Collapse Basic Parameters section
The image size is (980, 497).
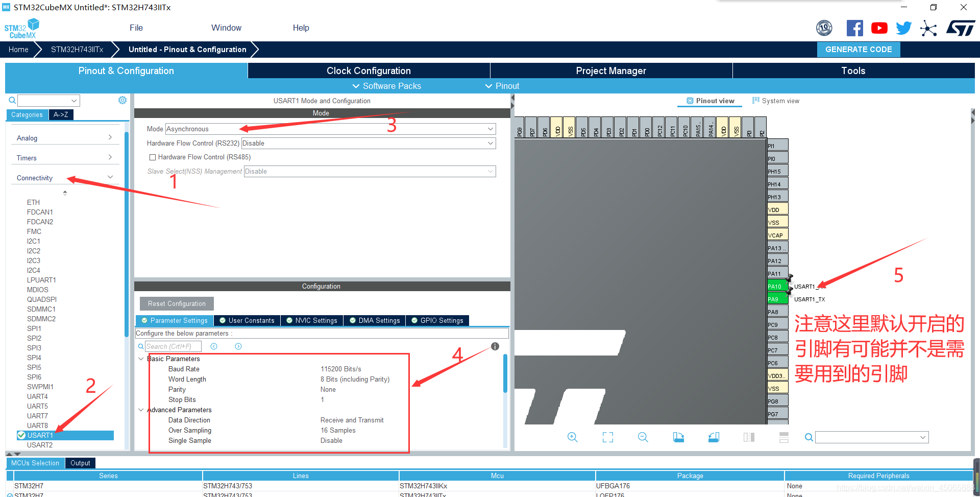point(141,359)
